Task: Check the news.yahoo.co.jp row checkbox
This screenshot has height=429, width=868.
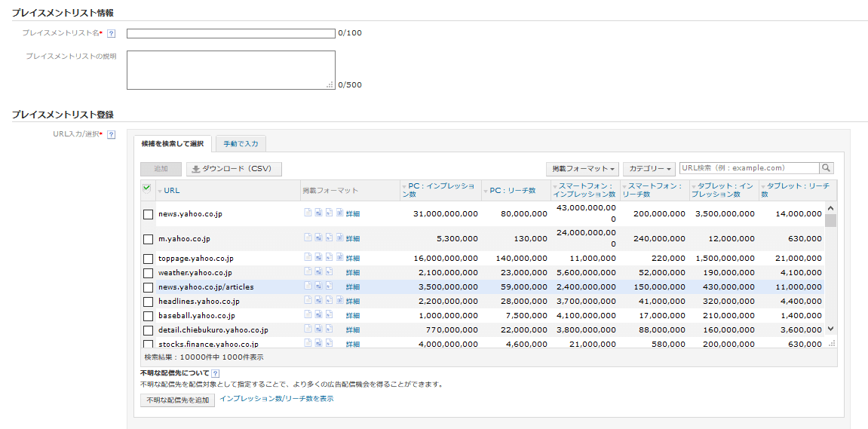Action: 148,214
